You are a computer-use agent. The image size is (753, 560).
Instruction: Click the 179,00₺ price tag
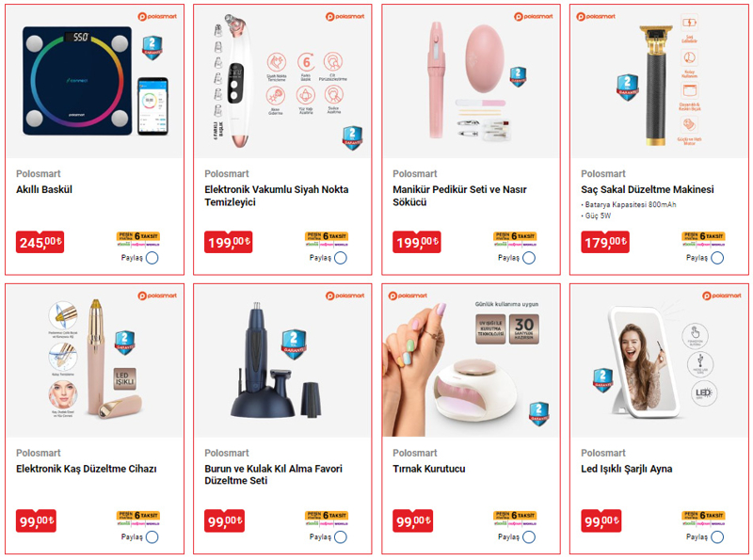(x=604, y=242)
